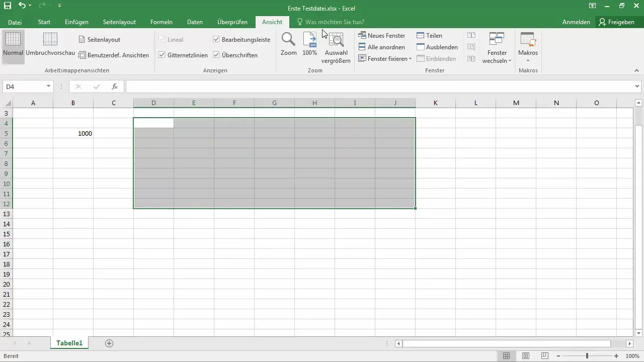
Task: Switch to Normal view in status bar
Action: point(507,356)
